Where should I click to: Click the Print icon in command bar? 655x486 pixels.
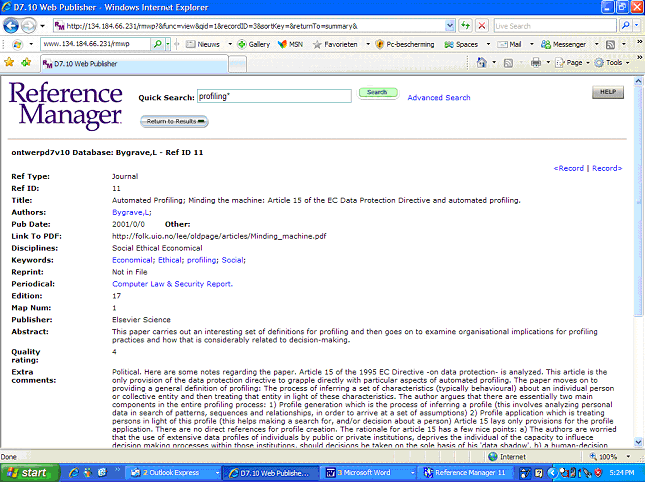[535, 62]
